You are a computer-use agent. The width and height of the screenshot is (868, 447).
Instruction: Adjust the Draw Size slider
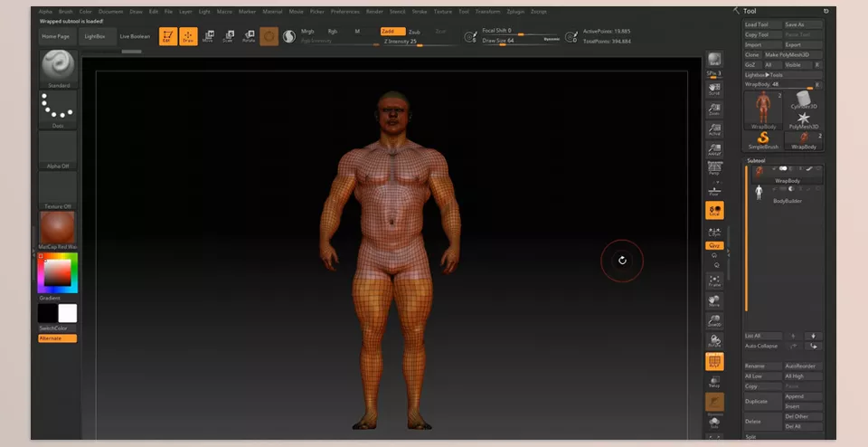(x=521, y=41)
